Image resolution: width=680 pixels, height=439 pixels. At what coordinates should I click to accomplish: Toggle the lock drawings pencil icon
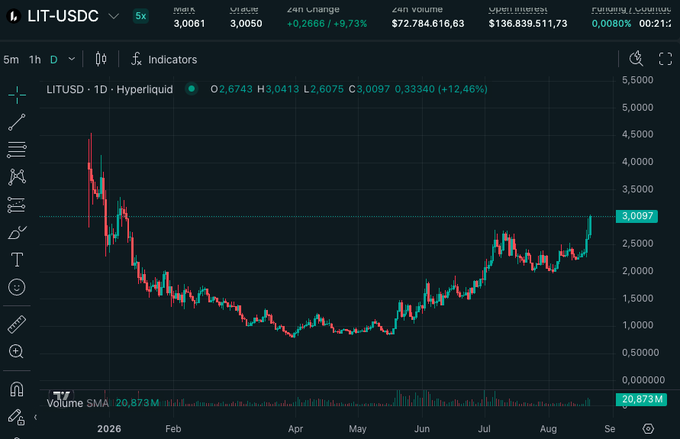(x=16, y=417)
